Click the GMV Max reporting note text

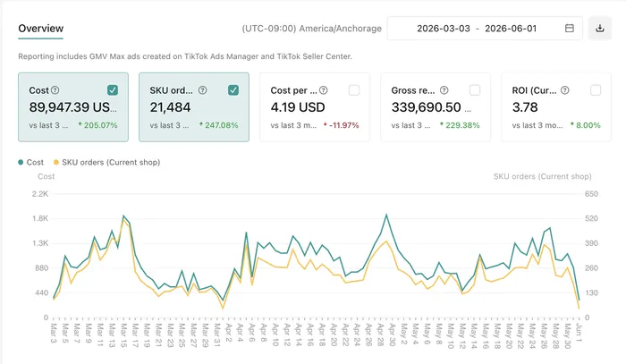[185, 56]
